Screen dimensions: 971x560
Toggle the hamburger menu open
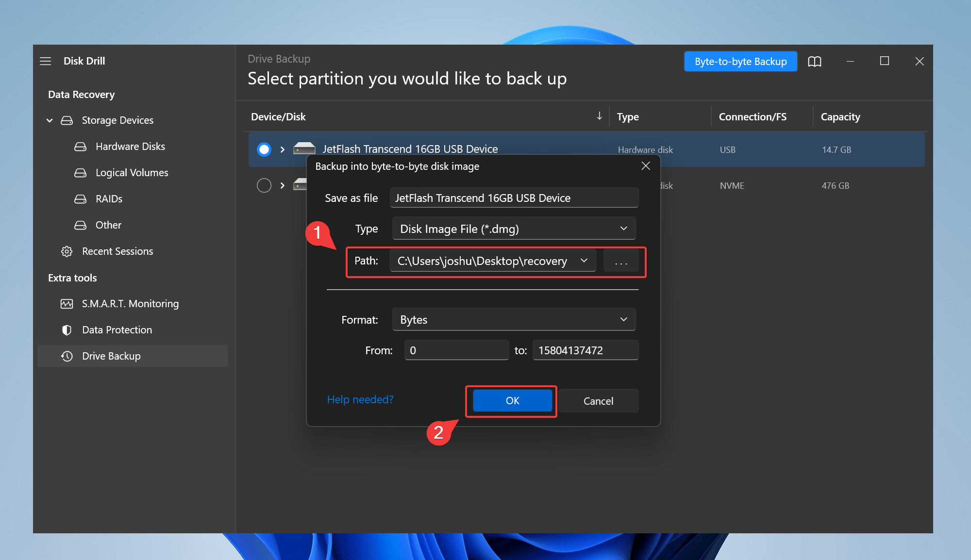(x=45, y=61)
